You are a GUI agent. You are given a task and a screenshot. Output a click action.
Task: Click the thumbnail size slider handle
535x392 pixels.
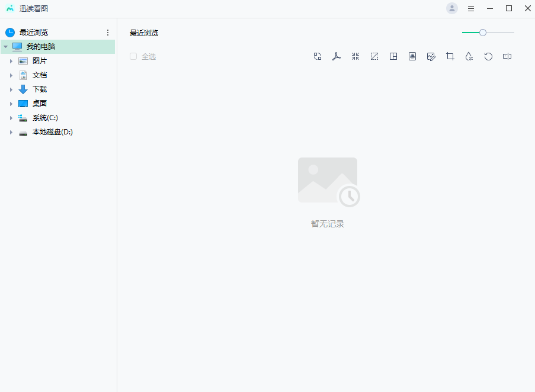tap(482, 33)
